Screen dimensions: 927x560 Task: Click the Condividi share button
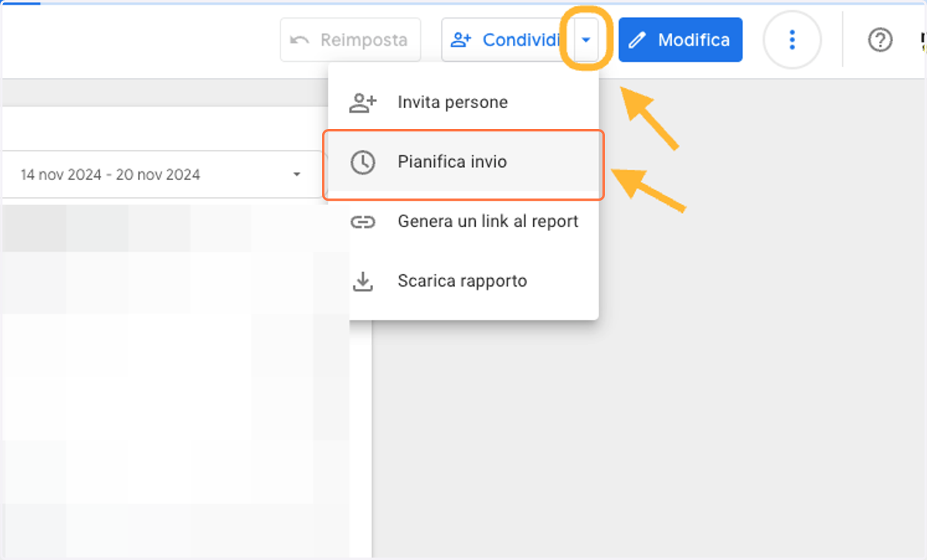click(508, 40)
